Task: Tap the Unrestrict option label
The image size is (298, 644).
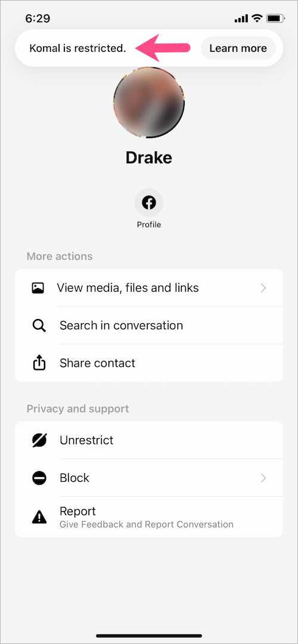Action: (x=86, y=440)
